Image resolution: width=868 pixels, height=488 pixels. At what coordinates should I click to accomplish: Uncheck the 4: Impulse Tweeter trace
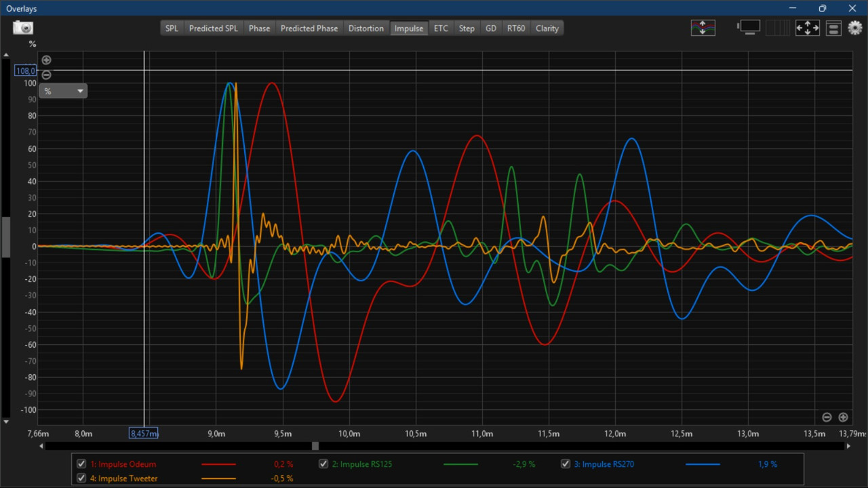pos(81,479)
